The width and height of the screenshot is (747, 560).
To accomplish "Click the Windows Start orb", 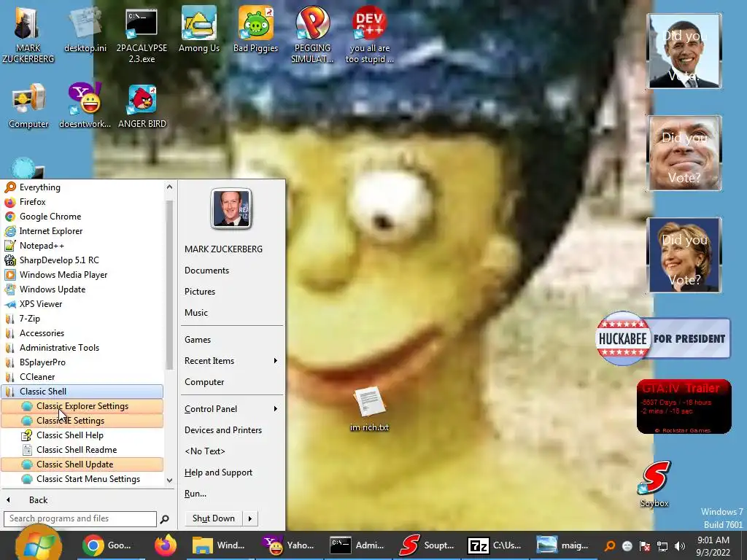I will pos(38,545).
